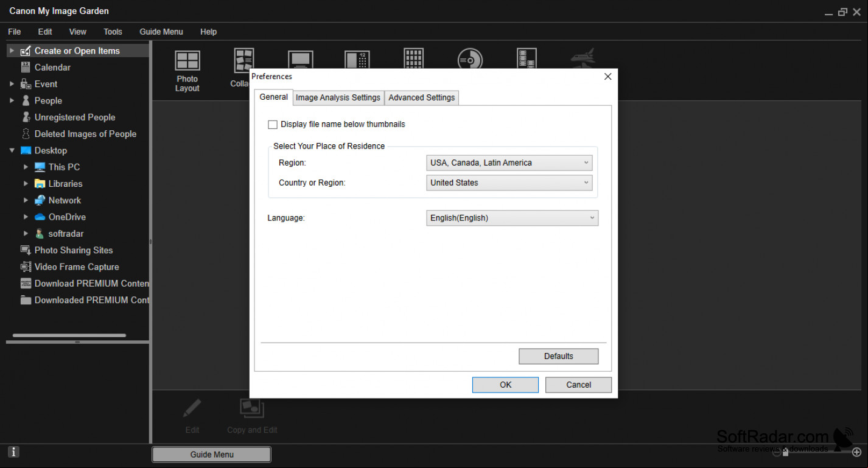Open the View menu
Image resolution: width=868 pixels, height=468 pixels.
coord(78,32)
